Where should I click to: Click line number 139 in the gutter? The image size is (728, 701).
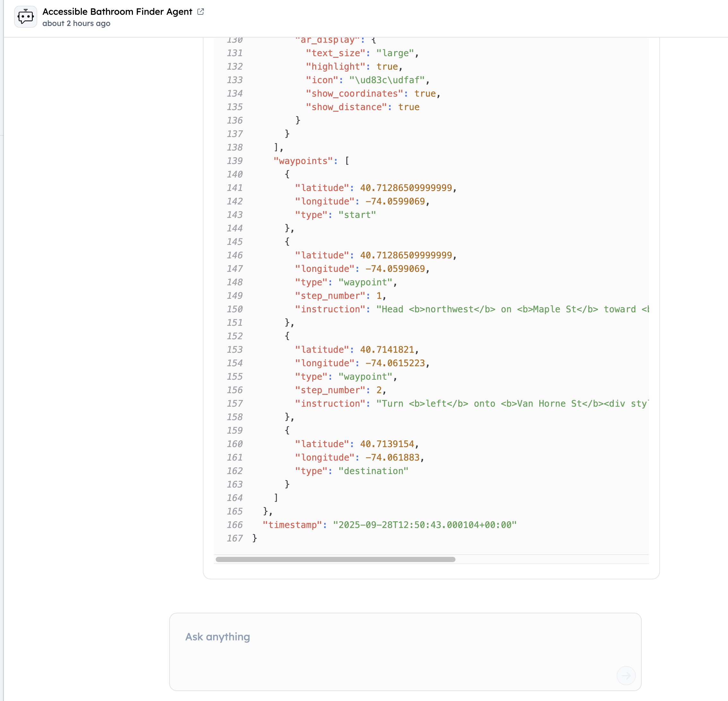pos(235,161)
